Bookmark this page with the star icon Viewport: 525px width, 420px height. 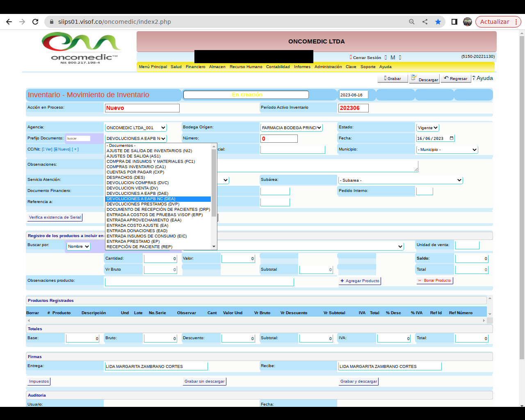click(x=438, y=22)
